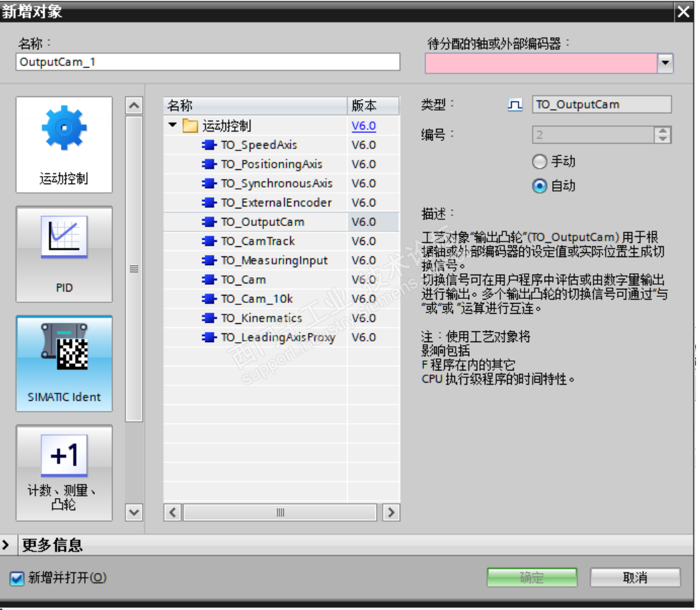This screenshot has width=700, height=610.
Task: Click the category list scroll down arrow
Action: [x=134, y=512]
